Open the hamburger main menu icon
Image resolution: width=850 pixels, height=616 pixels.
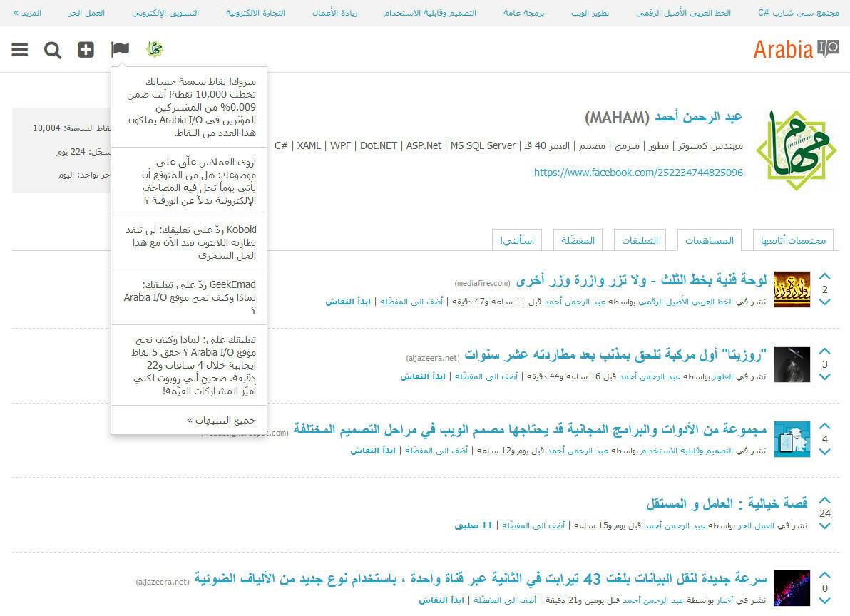click(x=20, y=50)
